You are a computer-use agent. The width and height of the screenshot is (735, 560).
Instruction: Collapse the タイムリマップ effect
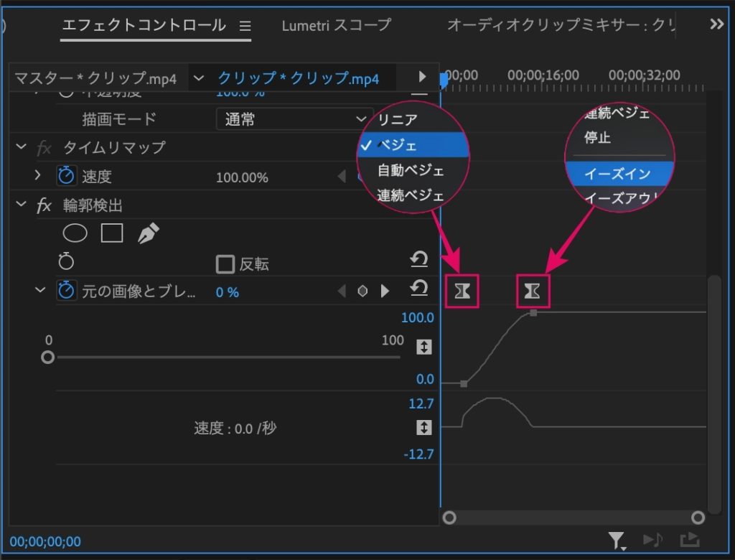(21, 146)
